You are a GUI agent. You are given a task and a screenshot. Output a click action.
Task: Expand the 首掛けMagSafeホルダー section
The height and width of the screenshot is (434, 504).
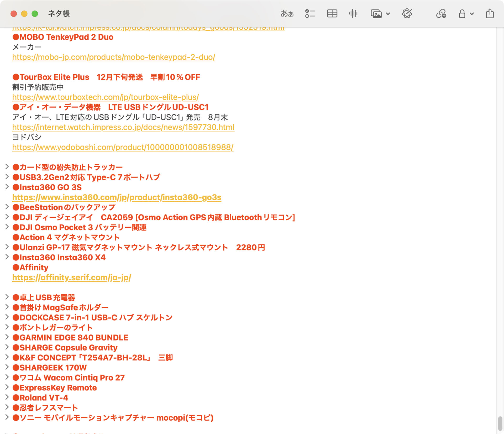(7, 307)
